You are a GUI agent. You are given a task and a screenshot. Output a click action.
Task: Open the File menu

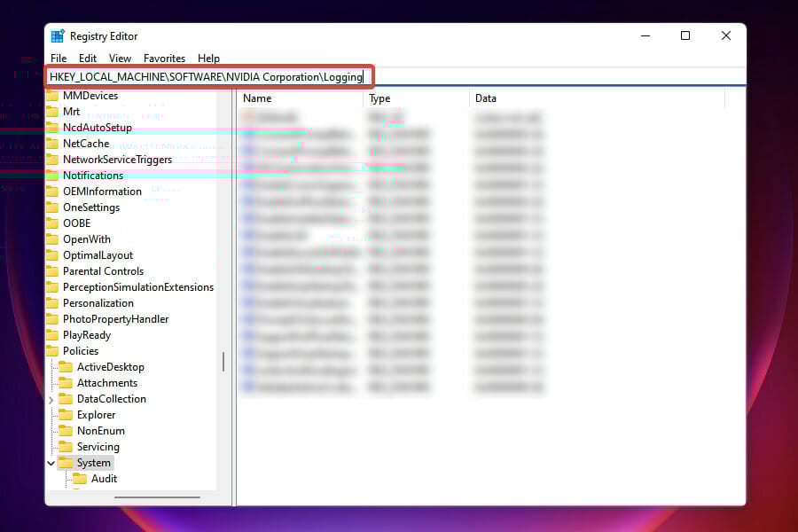click(59, 58)
